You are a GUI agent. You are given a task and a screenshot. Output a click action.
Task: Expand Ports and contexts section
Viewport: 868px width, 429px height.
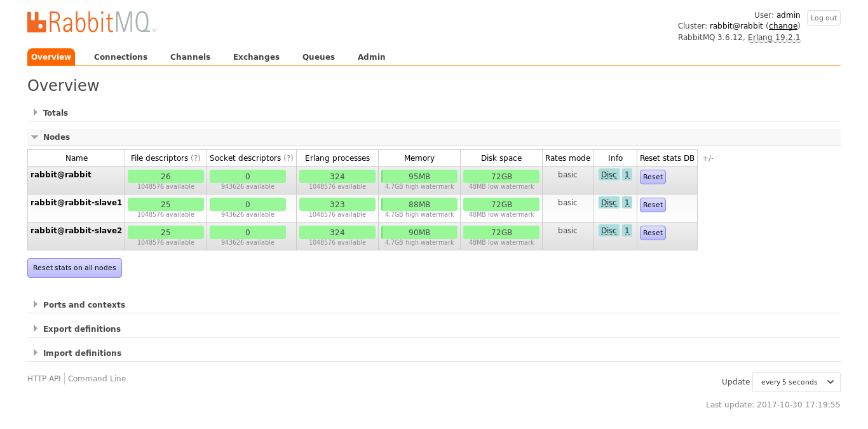[84, 305]
